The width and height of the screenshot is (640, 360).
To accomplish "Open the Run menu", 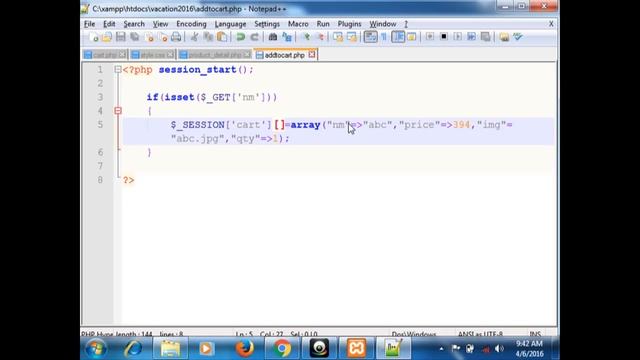I will click(323, 24).
